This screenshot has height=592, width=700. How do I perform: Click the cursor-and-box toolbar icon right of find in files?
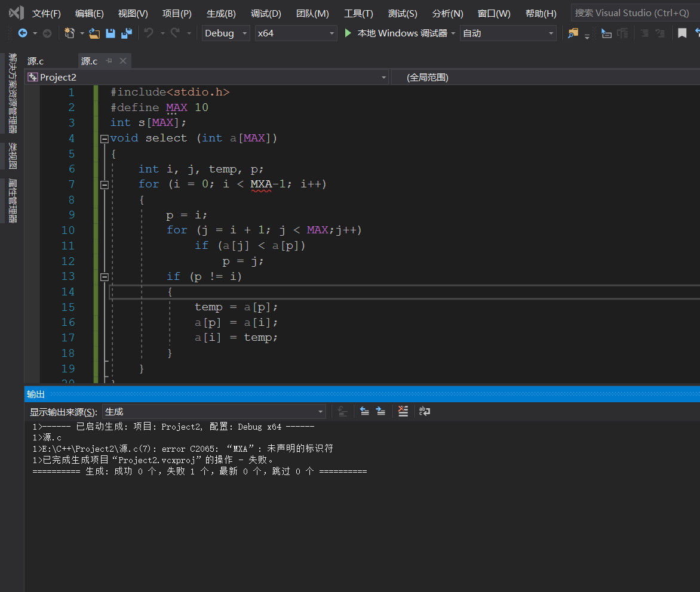tap(606, 33)
